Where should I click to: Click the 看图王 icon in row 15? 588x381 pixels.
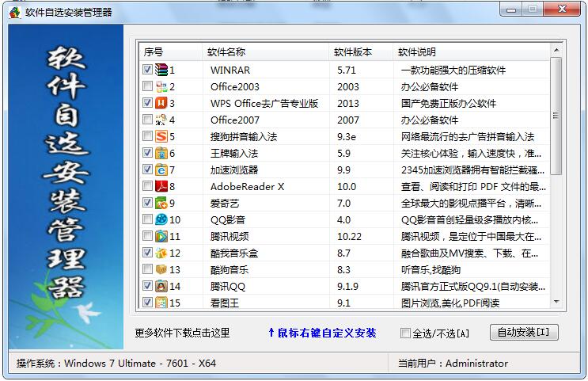(x=161, y=303)
